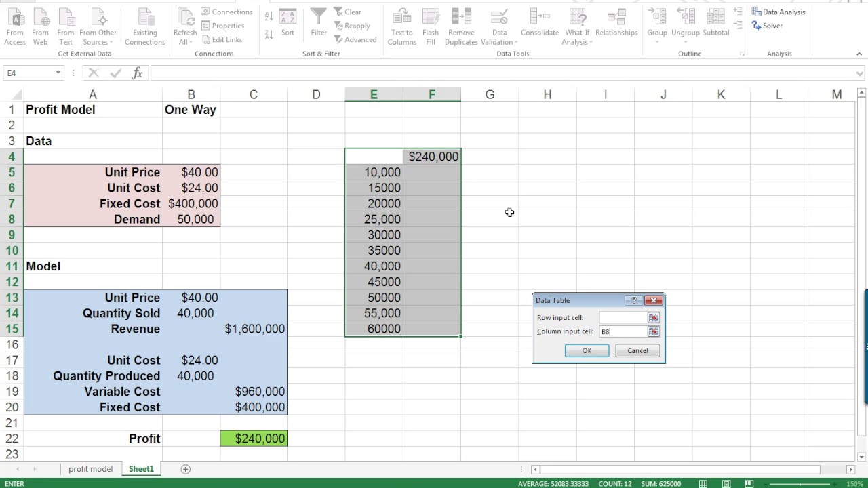The width and height of the screenshot is (868, 488).
Task: Expand the formula bar
Action: [861, 73]
